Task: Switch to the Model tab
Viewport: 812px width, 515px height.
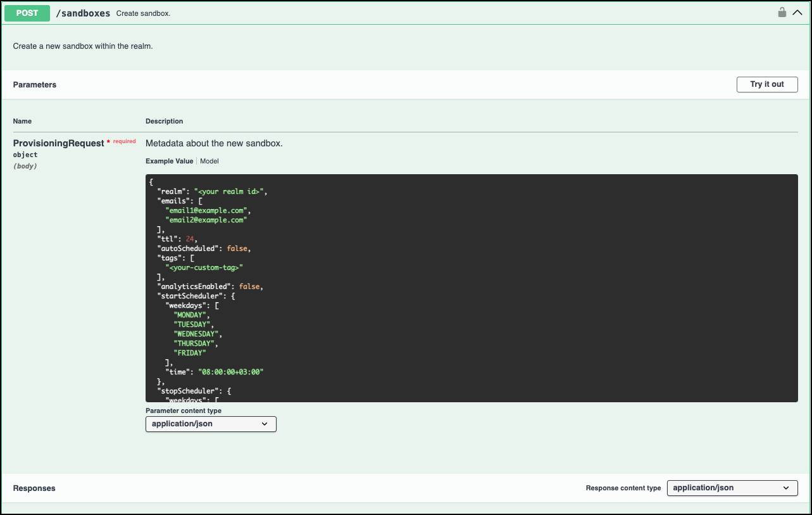Action: click(x=209, y=161)
